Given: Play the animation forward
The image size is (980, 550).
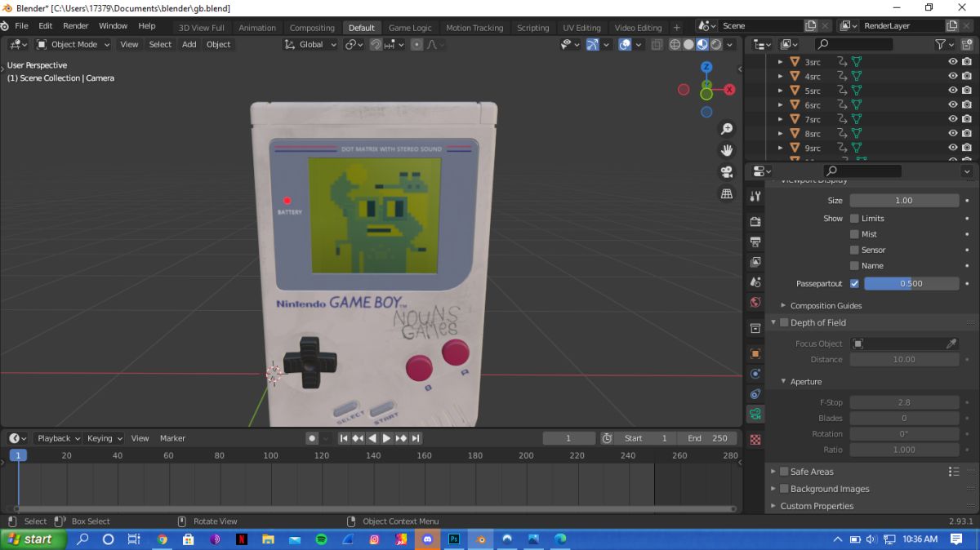Looking at the screenshot, I should point(387,438).
